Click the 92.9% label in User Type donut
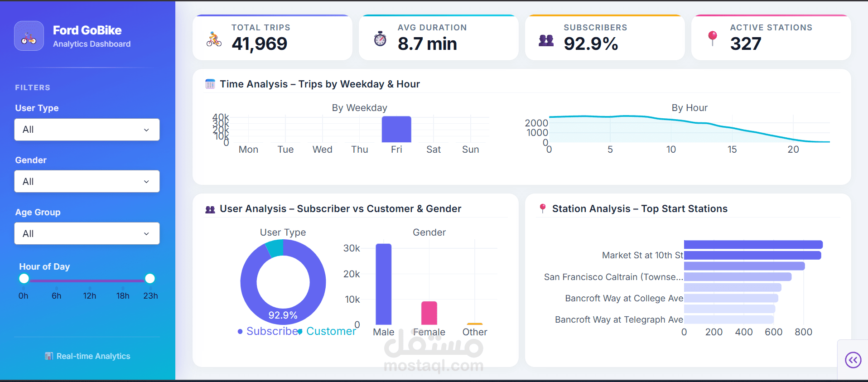868x382 pixels. tap(283, 315)
